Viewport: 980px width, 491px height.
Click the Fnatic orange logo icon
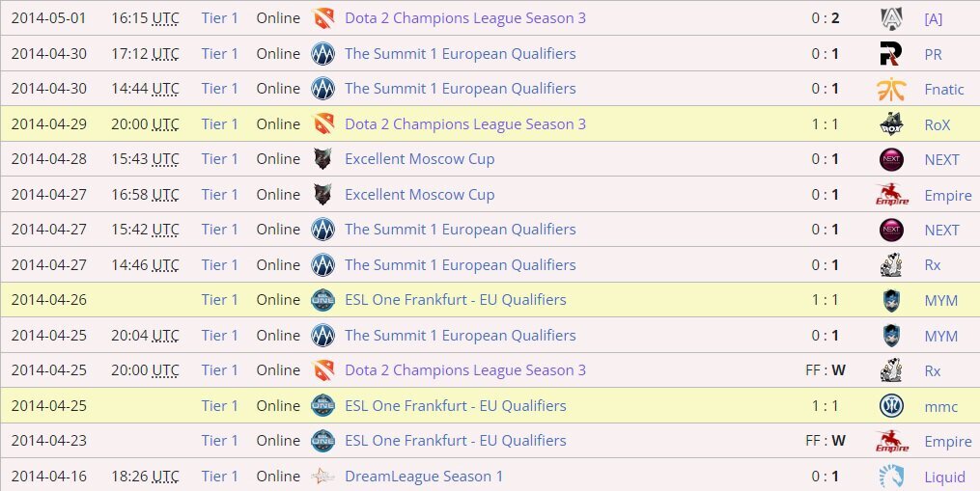tap(891, 89)
